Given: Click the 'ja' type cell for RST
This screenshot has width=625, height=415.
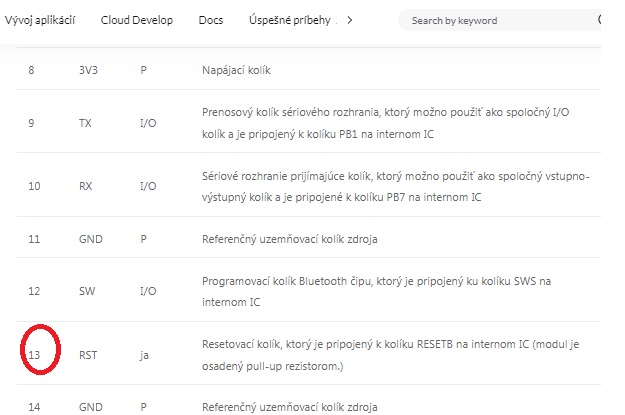Looking at the screenshot, I should [x=144, y=354].
